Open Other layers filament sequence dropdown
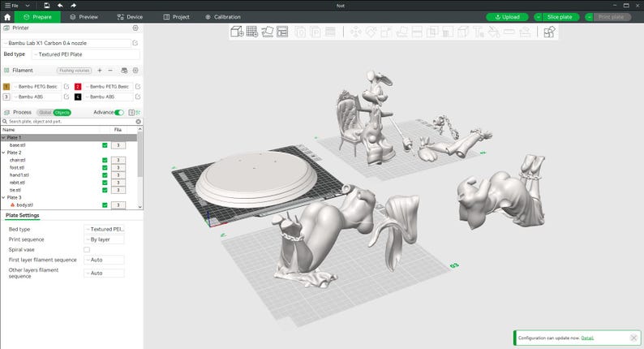Image resolution: width=644 pixels, height=349 pixels. tap(104, 273)
